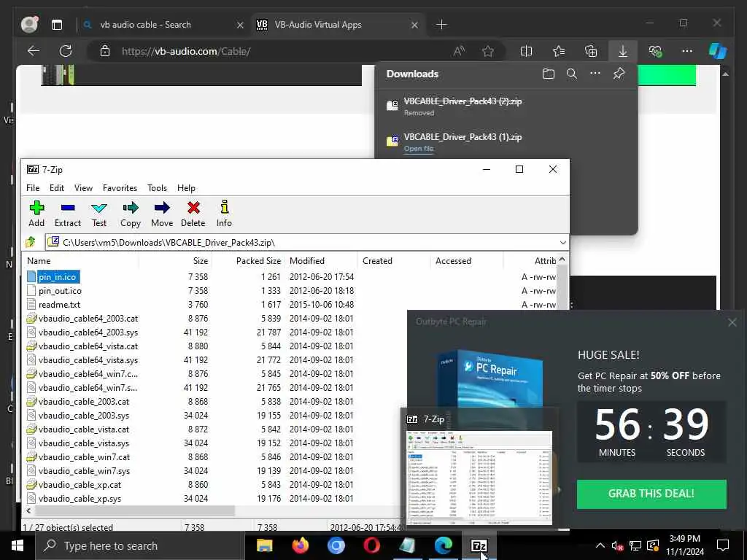747x560 pixels.
Task: Select readme.txt in the file list
Action: [x=60, y=305]
